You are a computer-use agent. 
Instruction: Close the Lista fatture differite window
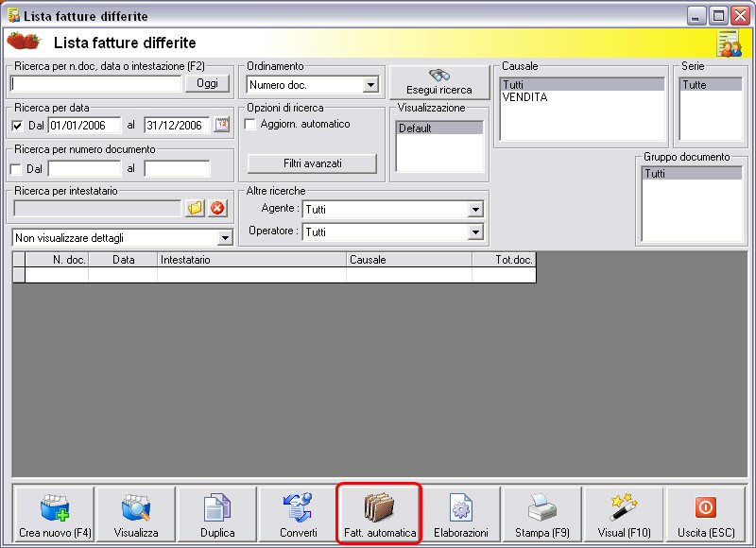click(740, 16)
